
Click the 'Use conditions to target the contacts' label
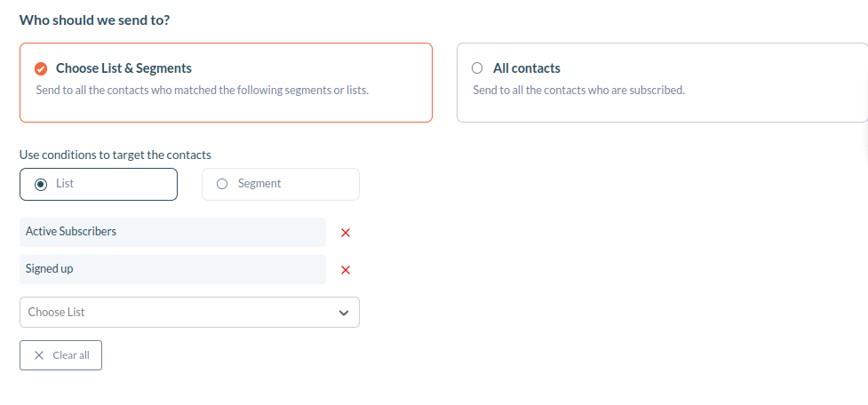click(115, 155)
